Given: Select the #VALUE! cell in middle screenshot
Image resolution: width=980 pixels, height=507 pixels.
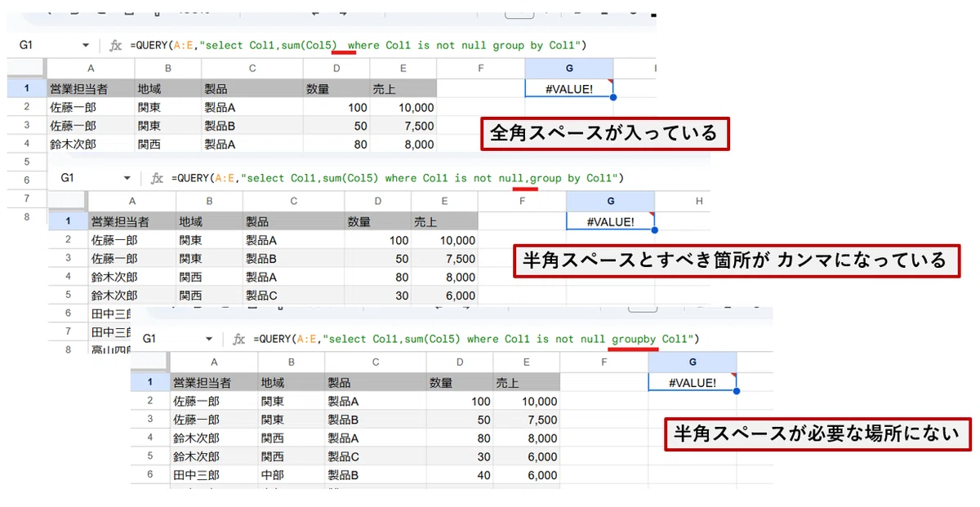Looking at the screenshot, I should [610, 221].
